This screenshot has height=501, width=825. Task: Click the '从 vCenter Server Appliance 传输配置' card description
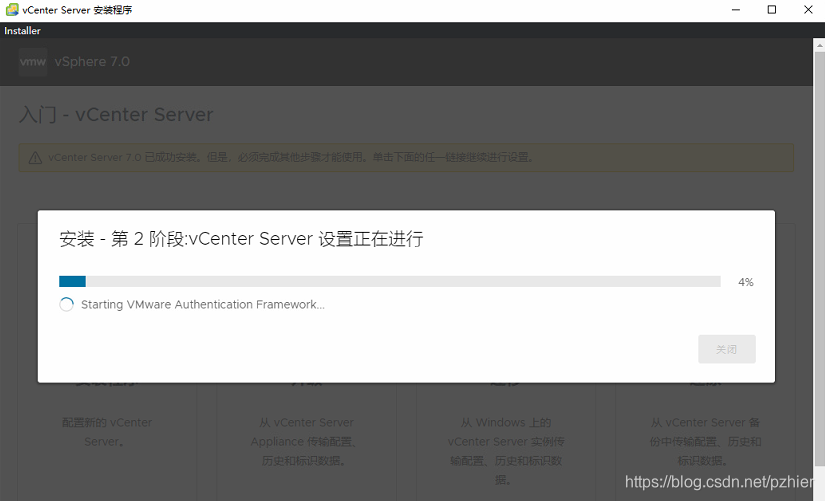tap(304, 442)
